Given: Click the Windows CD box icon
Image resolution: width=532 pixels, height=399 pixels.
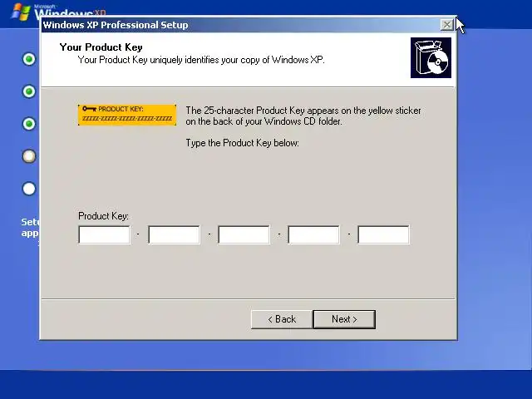Looking at the screenshot, I should click(431, 57).
